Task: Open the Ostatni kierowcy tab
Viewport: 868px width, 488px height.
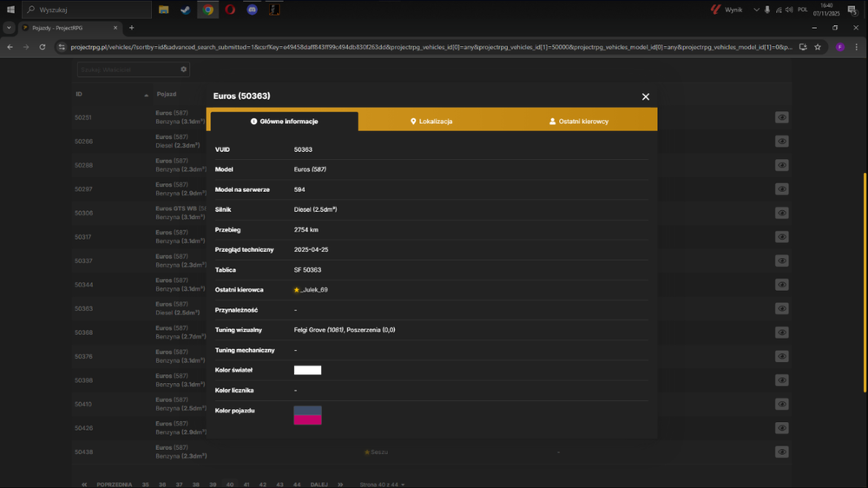Action: [579, 122]
